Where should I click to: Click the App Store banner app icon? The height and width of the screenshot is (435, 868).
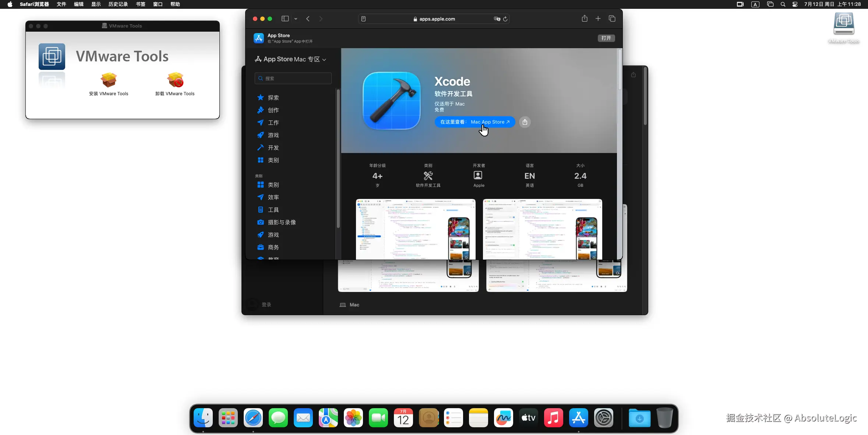click(259, 38)
